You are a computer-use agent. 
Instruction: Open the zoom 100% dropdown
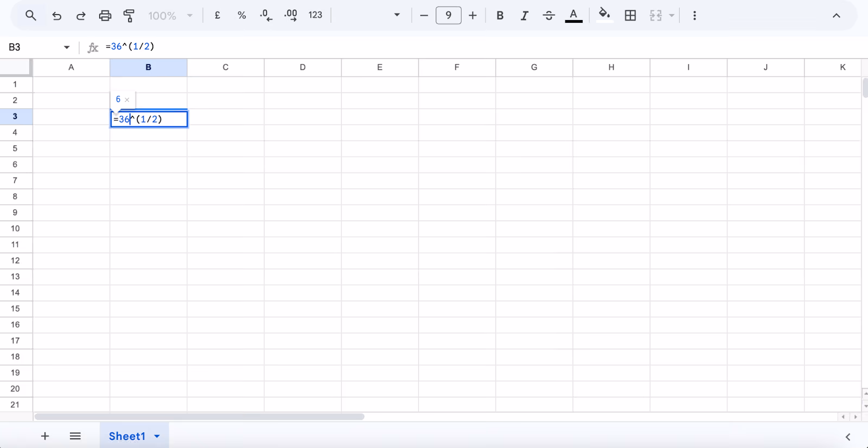tap(170, 16)
